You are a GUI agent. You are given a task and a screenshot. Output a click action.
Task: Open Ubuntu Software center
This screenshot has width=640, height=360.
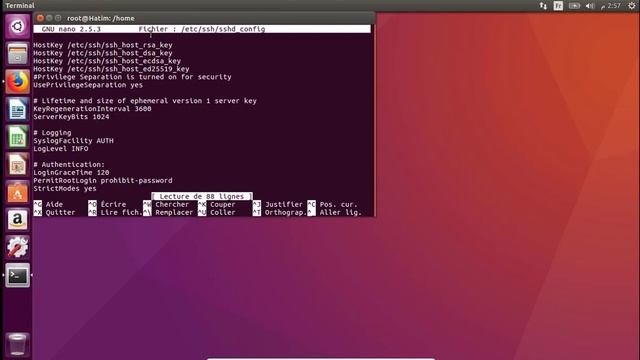[17, 192]
